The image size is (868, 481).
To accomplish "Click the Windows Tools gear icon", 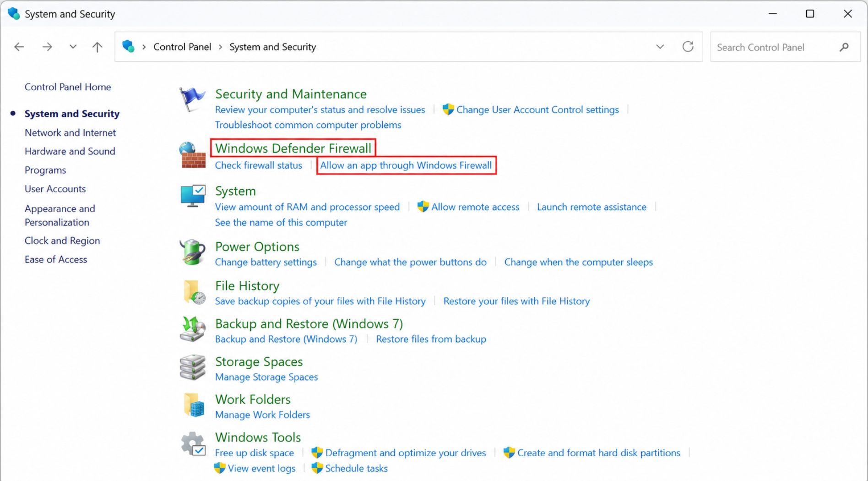I will click(x=193, y=443).
